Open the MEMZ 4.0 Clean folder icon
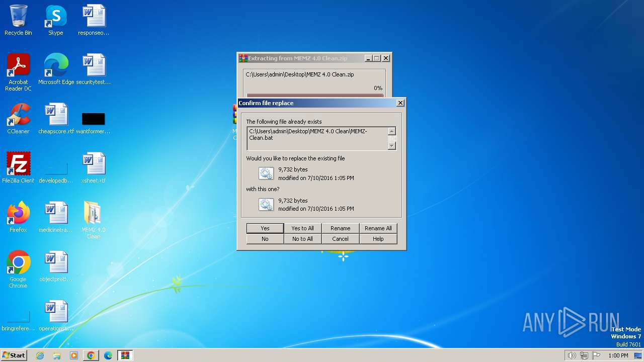 [94, 220]
